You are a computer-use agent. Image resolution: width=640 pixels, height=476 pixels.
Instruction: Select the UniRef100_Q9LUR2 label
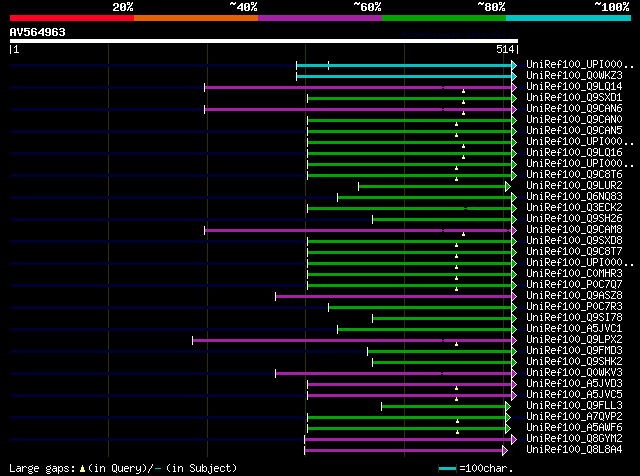574,186
